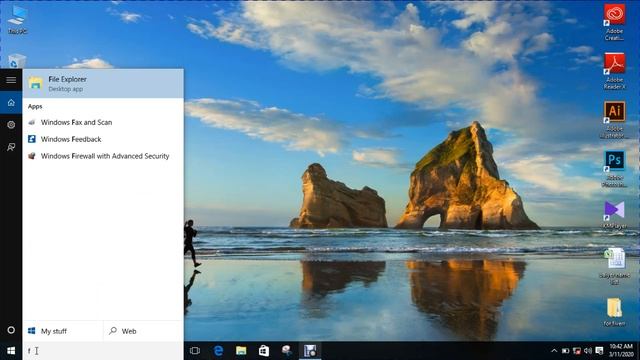
Task: Open the network icon in system tray
Action: point(577,351)
